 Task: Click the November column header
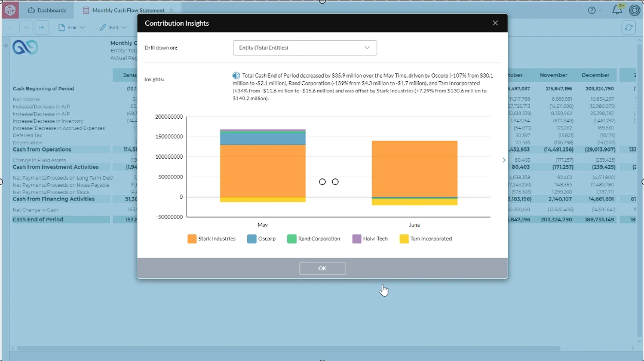click(x=553, y=75)
